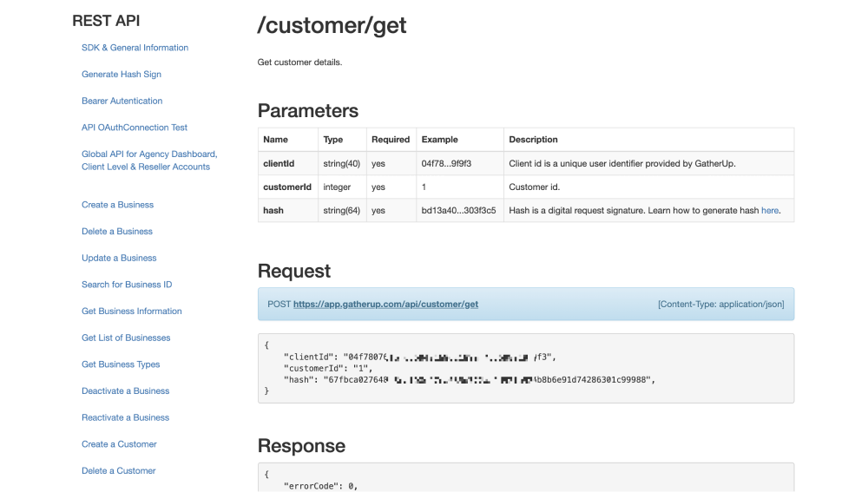Open Global API for Agency Dashboard link
This screenshot has height=492, width=868.
[149, 154]
